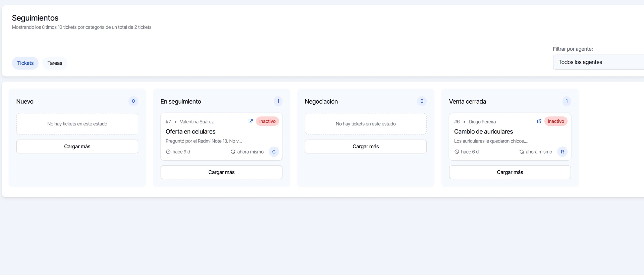This screenshot has width=644, height=275.
Task: Click the empty-state message in the Negociación column
Action: coord(366,124)
